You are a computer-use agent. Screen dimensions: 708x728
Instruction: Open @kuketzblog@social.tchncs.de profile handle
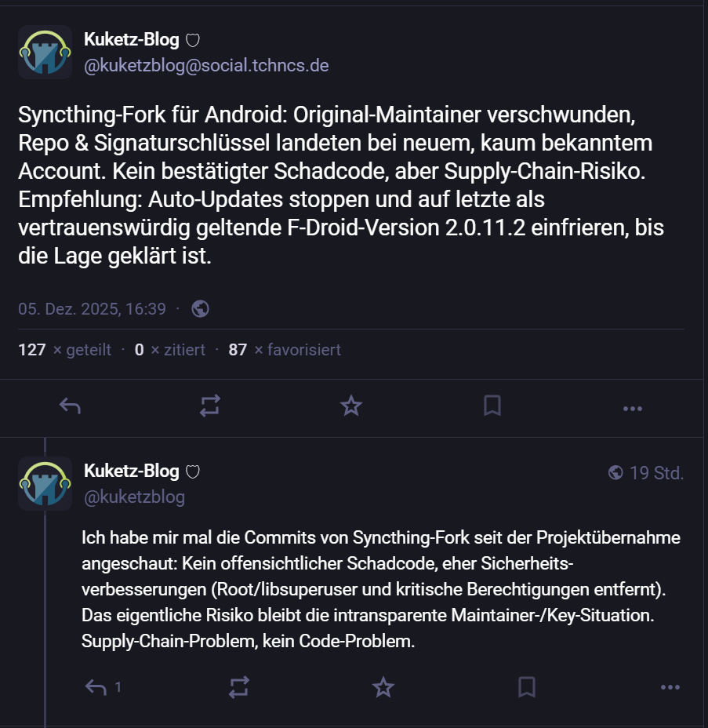click(x=206, y=66)
